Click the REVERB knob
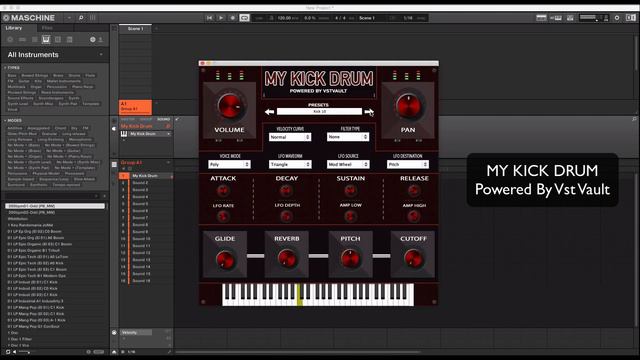The image size is (640, 360). tap(287, 259)
